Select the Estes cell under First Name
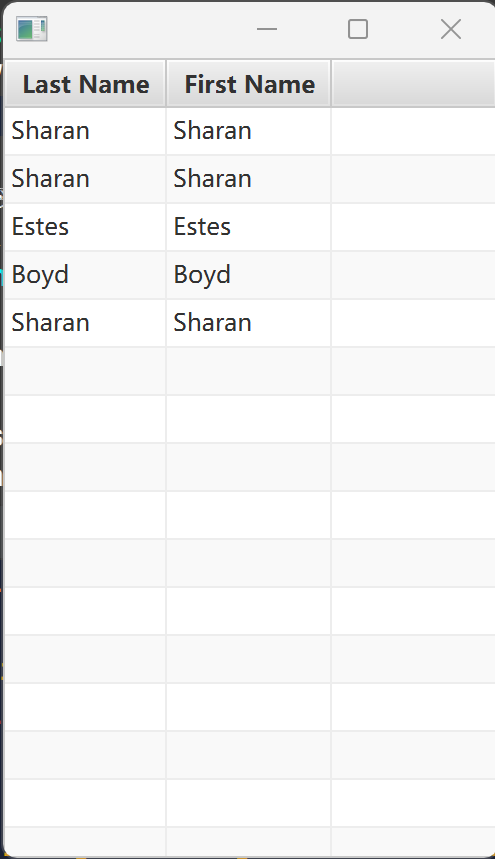This screenshot has height=859, width=495. pyautogui.click(x=249, y=227)
